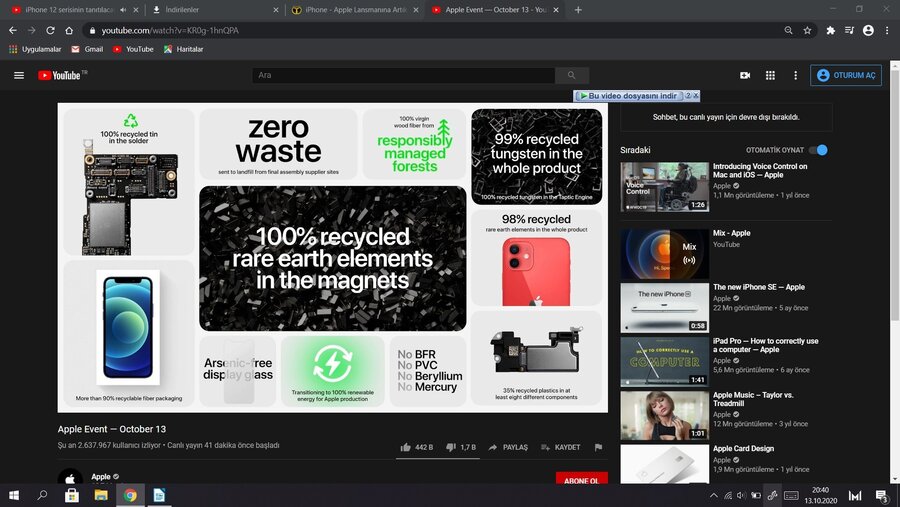The height and width of the screenshot is (507, 900).
Task: Click the PAYLAŞ share button
Action: (508, 447)
